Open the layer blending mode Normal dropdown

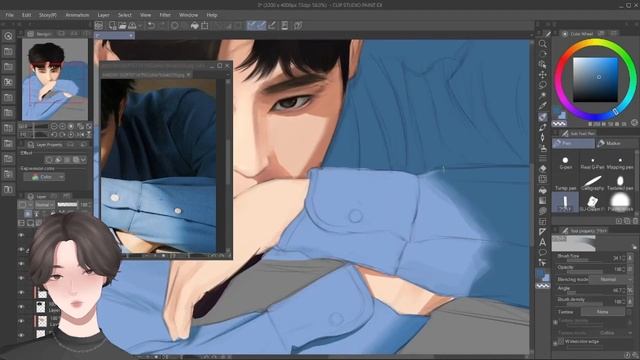44,204
